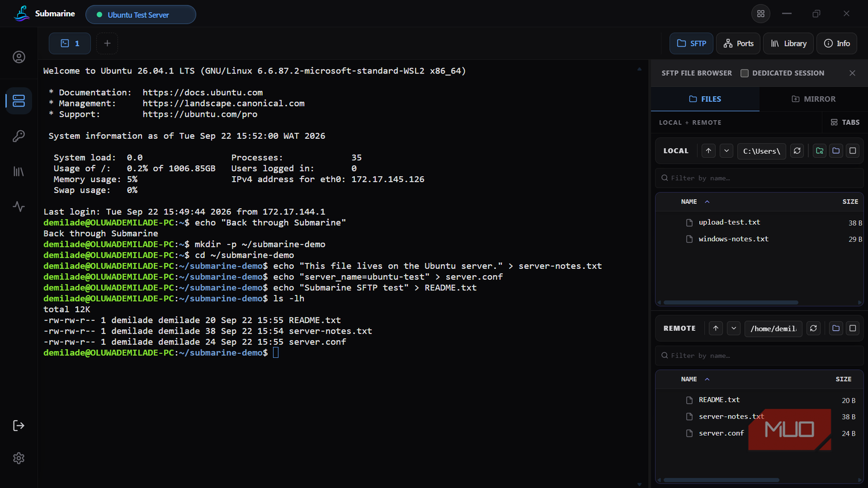Refresh the REMOTE file listing
This screenshot has height=488, width=868.
pyautogui.click(x=813, y=328)
